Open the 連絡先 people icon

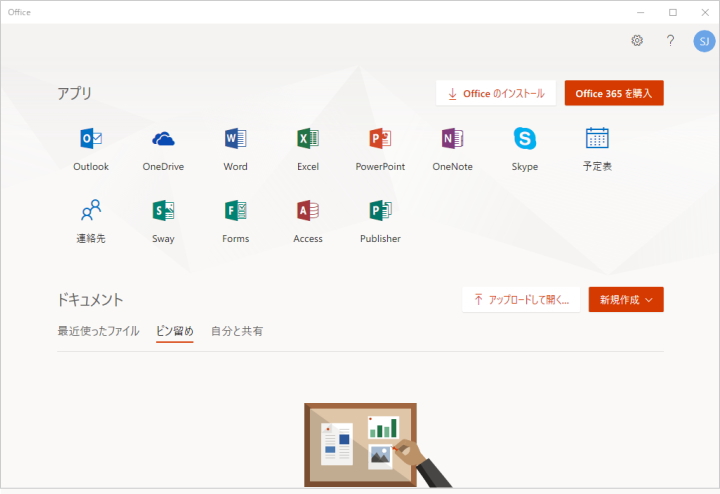click(x=91, y=210)
